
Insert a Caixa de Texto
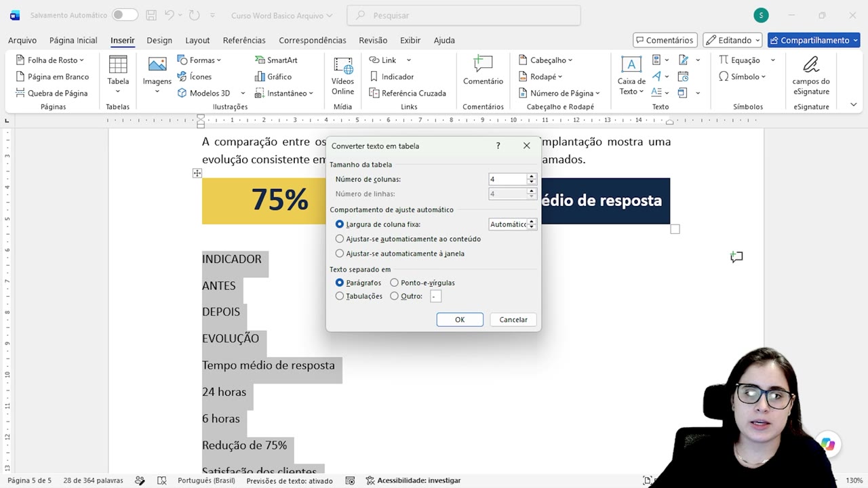point(631,75)
